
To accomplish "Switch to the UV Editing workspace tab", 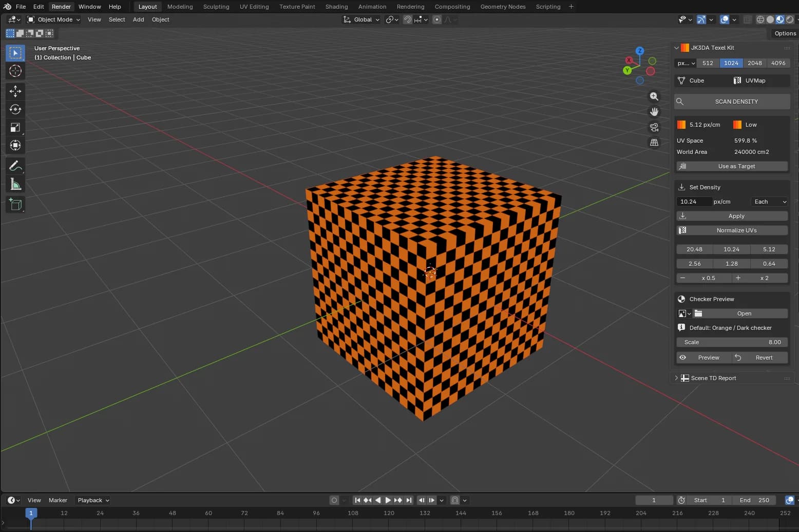I will point(254,7).
